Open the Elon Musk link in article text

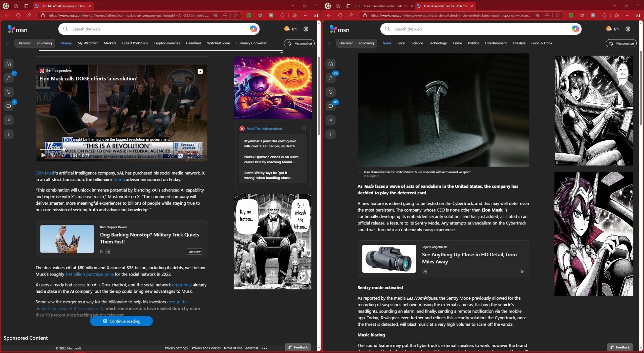tap(45, 173)
